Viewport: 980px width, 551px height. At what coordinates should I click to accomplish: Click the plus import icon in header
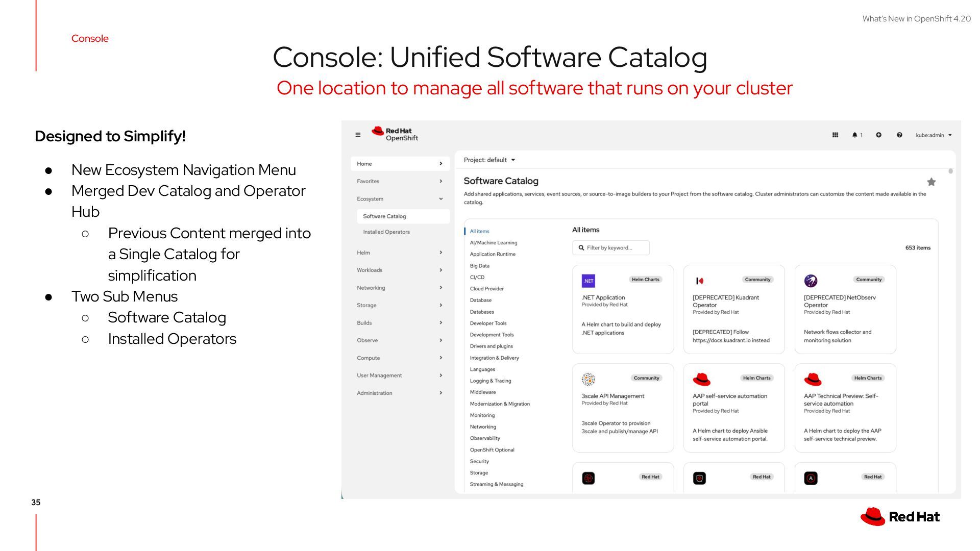click(878, 135)
